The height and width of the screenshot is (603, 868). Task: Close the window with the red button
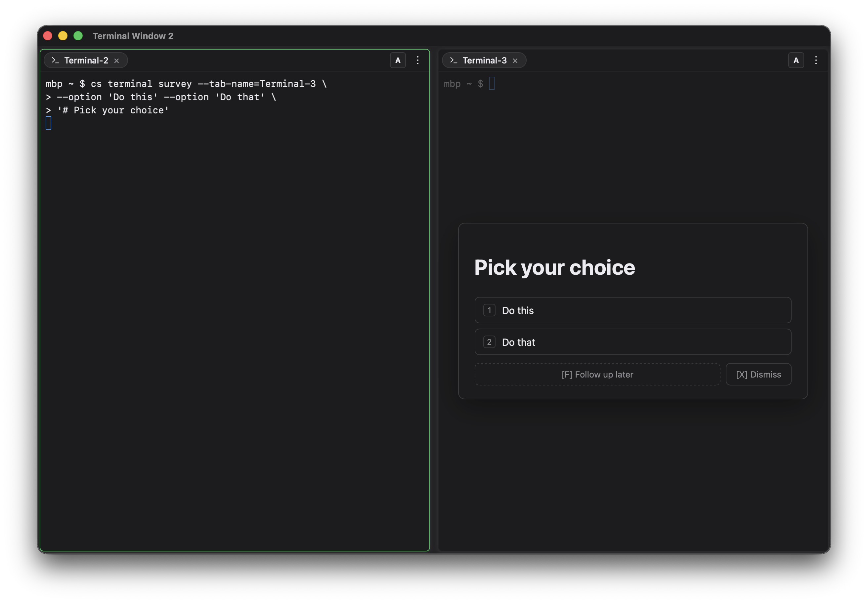pyautogui.click(x=48, y=36)
